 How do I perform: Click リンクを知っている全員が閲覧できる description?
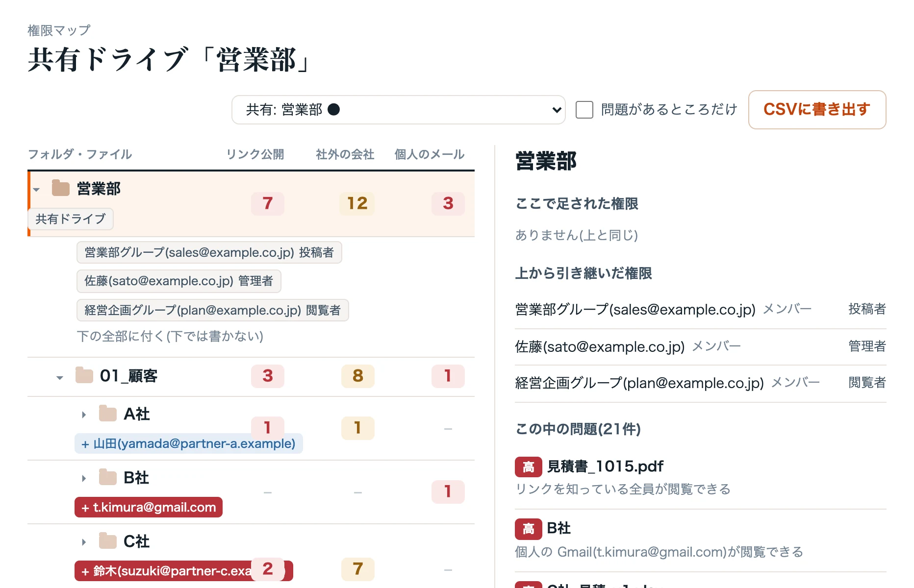click(623, 489)
